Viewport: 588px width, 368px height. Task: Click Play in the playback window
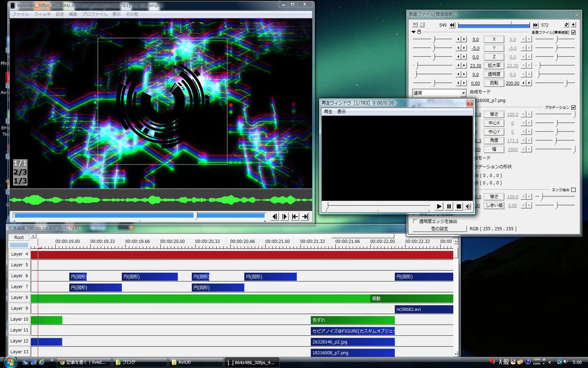(439, 207)
